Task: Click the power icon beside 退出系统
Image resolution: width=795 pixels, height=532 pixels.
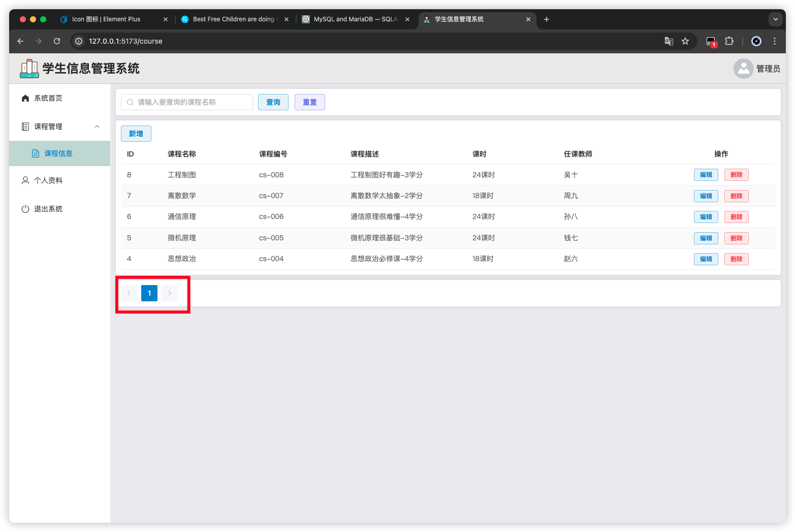Action: click(25, 209)
